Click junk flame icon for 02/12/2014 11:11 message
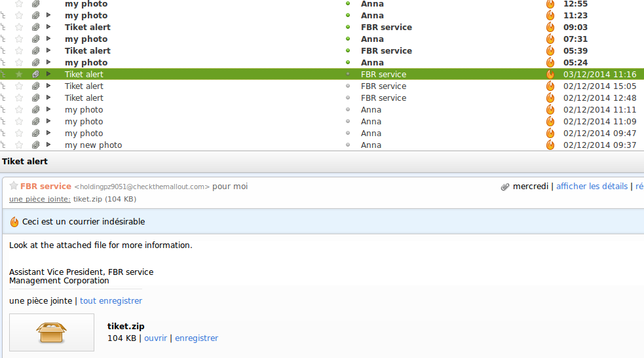This screenshot has width=644, height=358. coord(550,110)
